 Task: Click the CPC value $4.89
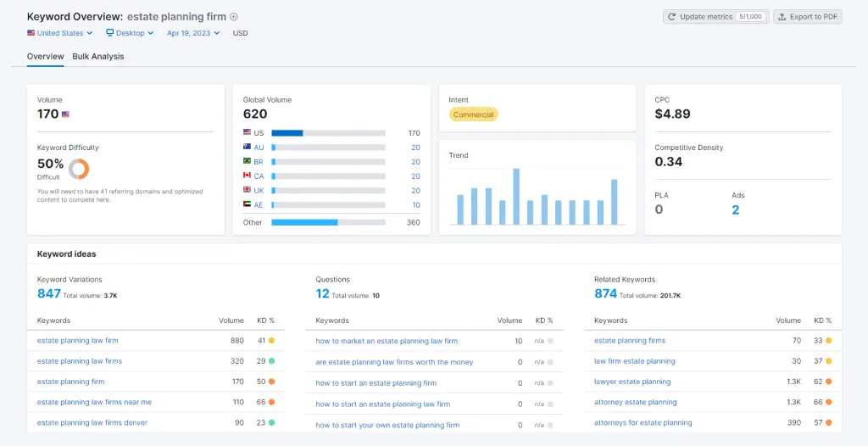click(672, 114)
